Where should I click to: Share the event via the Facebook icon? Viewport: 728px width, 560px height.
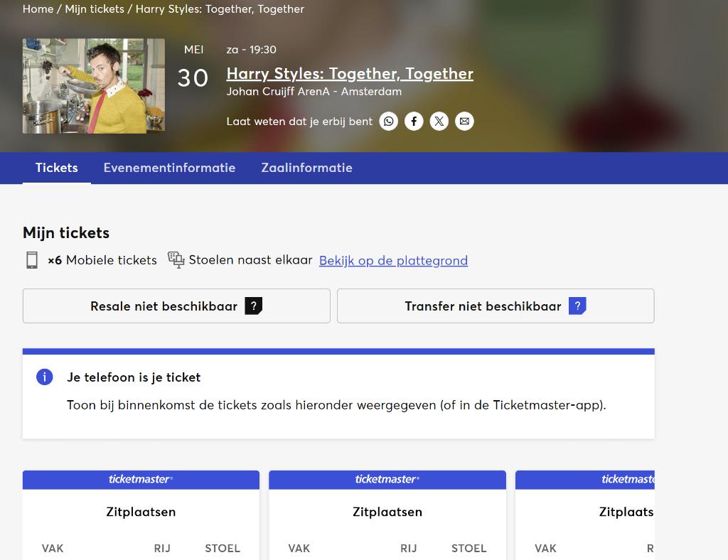click(x=414, y=122)
